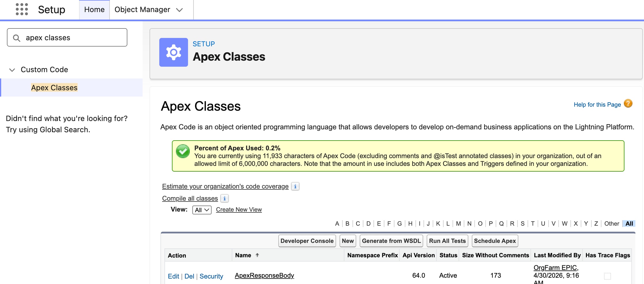Click the Api Version column header
Viewport: 644px width, 284px height.
point(419,255)
